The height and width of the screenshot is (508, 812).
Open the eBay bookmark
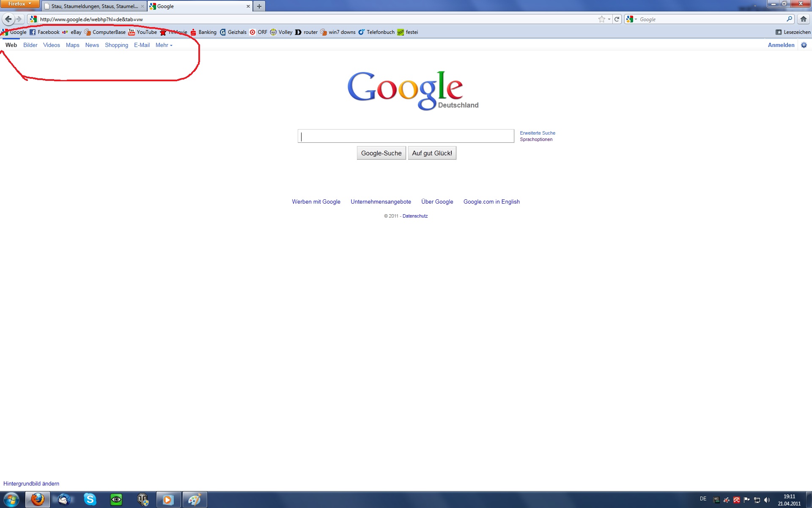pos(72,32)
